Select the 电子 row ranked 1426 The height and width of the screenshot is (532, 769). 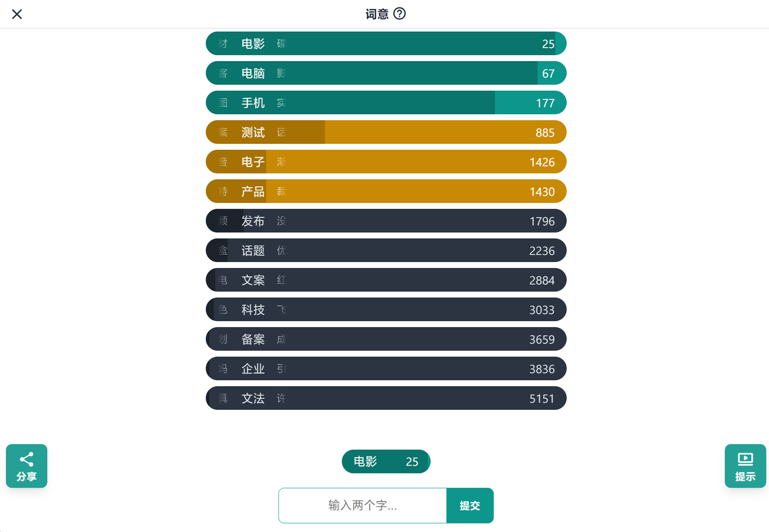(386, 162)
